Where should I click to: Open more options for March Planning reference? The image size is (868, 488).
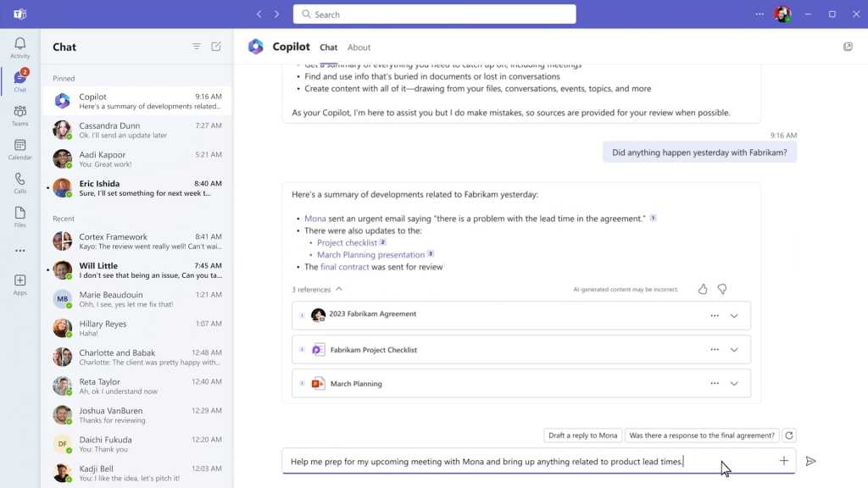715,384
